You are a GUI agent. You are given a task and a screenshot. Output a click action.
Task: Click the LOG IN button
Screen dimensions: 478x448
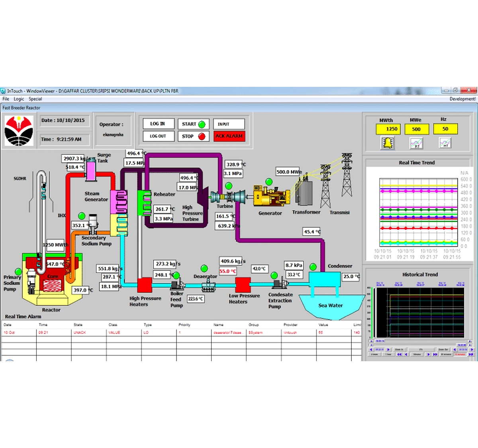[x=159, y=124]
